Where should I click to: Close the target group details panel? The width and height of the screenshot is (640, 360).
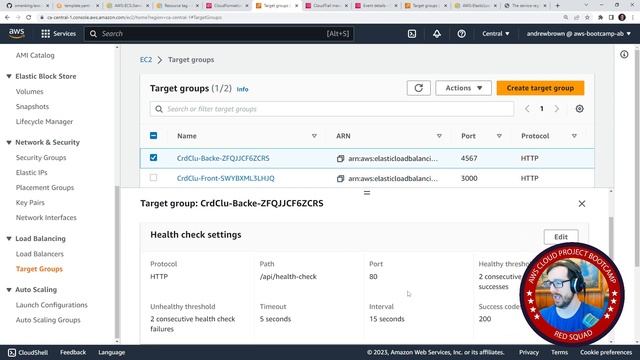click(x=582, y=204)
